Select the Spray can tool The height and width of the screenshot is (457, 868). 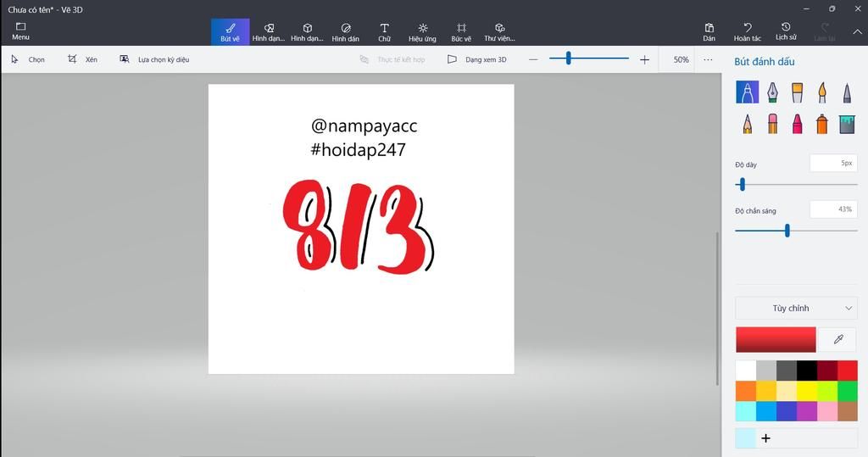point(822,124)
